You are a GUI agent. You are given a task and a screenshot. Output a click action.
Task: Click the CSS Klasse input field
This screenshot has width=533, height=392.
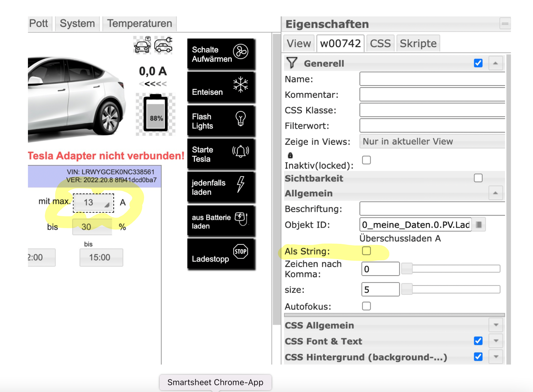tap(432, 110)
